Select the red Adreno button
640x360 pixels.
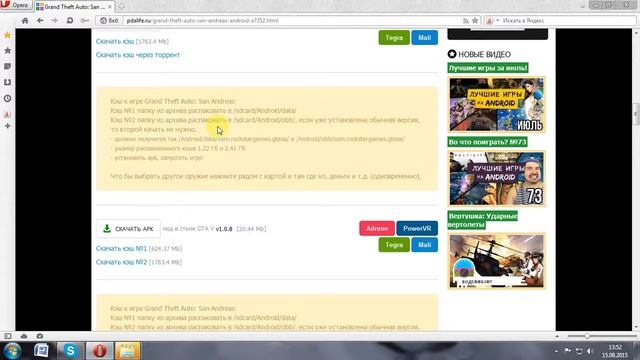(x=377, y=229)
